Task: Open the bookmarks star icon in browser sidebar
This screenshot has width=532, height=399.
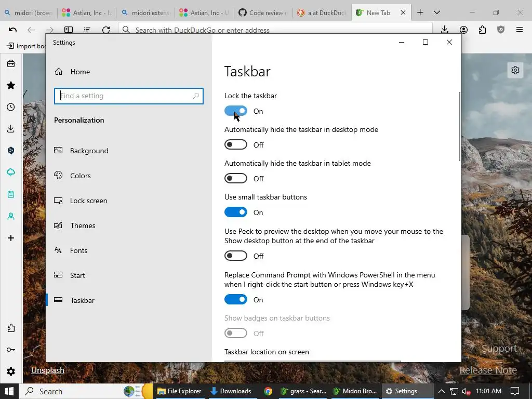Action: coord(11,85)
